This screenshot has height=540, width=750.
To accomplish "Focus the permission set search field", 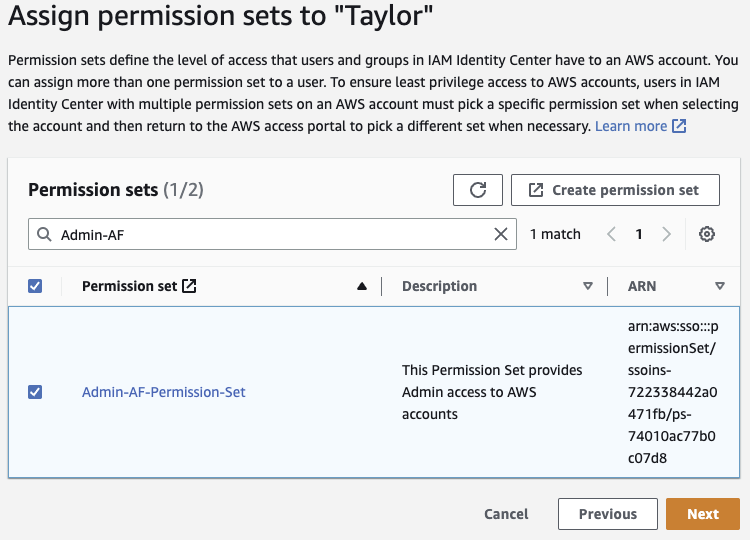I will coord(272,234).
